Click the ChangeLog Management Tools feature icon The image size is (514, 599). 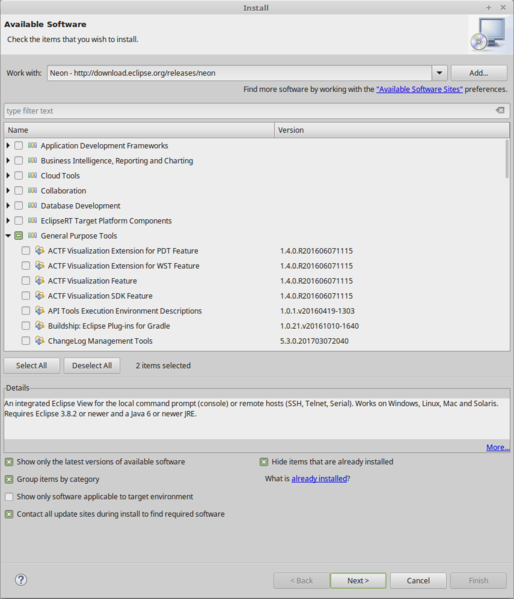(40, 340)
